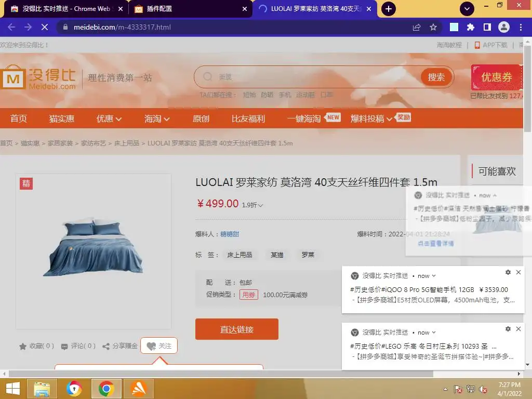Open 糖糖甜 poster profile link
532x399 pixels.
click(x=230, y=234)
